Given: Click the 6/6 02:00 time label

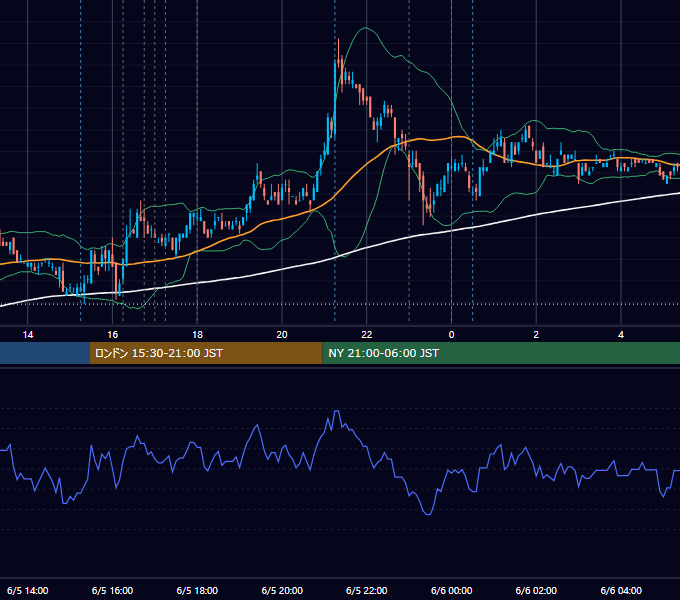Looking at the screenshot, I should pos(536,590).
